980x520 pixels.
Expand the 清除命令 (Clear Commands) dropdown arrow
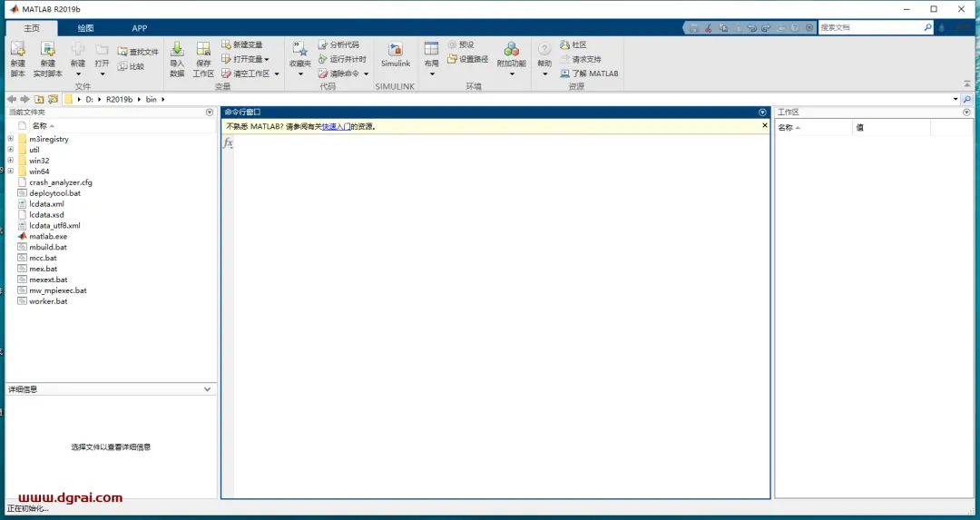[367, 74]
